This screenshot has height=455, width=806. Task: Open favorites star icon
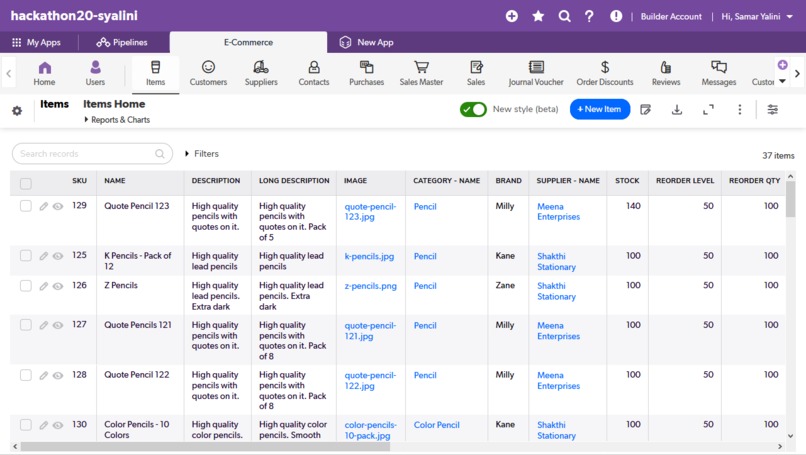(x=538, y=16)
